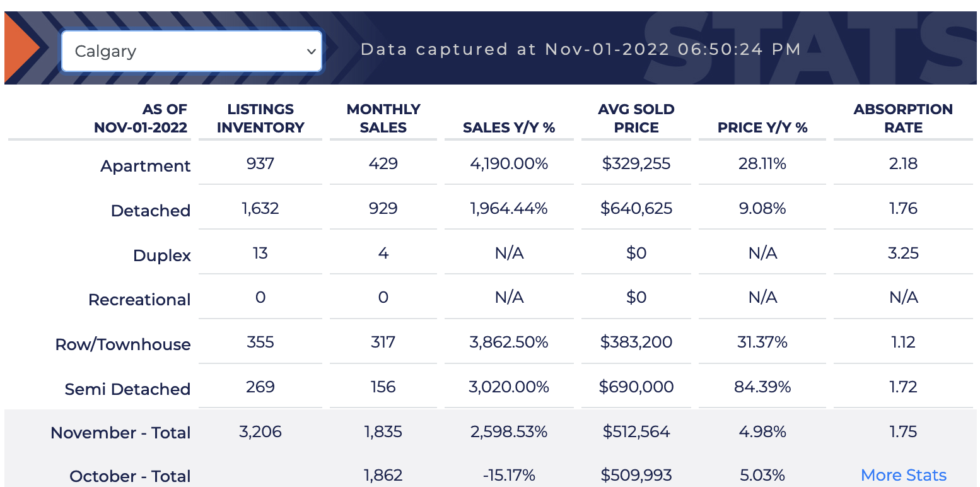Click the Semi Detached row label
The height and width of the screenshot is (487, 980).
click(x=127, y=389)
